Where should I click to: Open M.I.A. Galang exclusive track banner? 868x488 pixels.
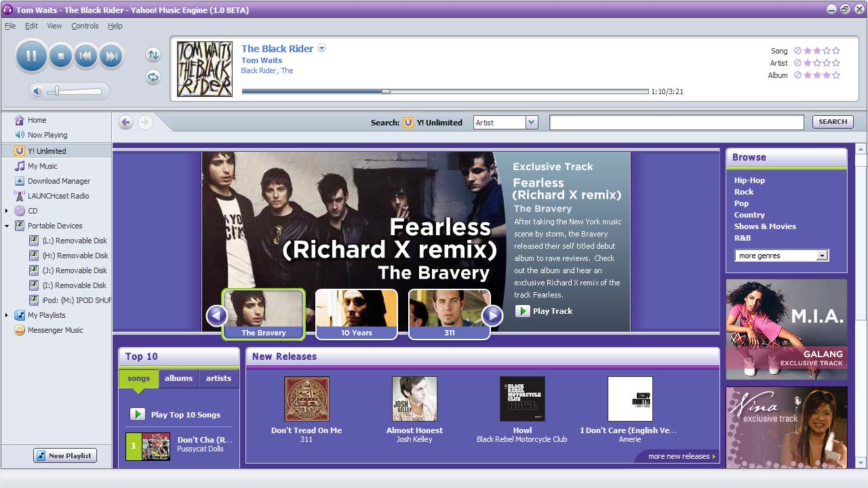coord(787,329)
